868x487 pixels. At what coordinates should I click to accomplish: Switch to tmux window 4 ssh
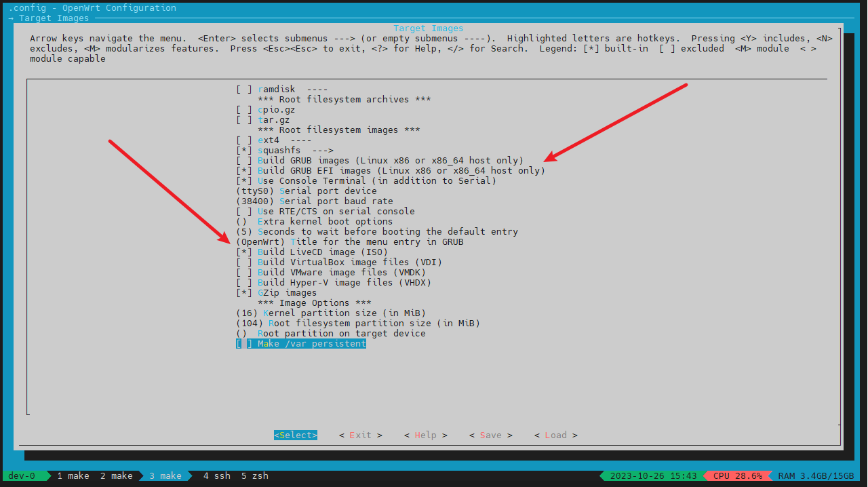click(x=216, y=476)
